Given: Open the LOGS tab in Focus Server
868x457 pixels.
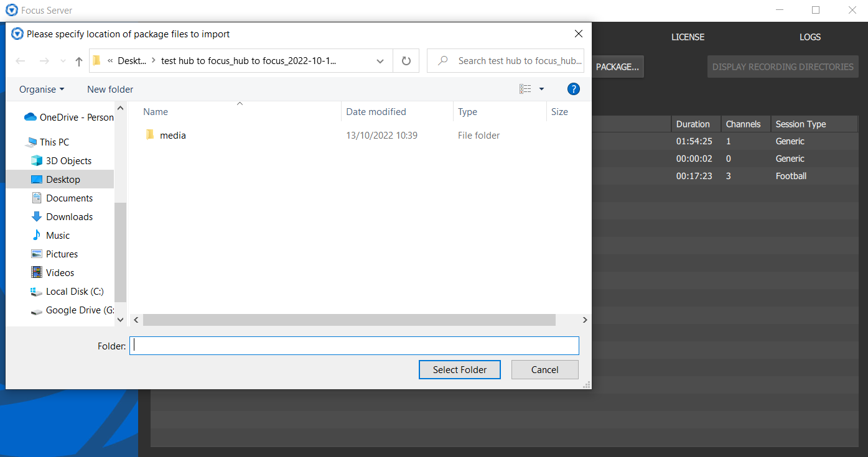Looking at the screenshot, I should pyautogui.click(x=810, y=37).
